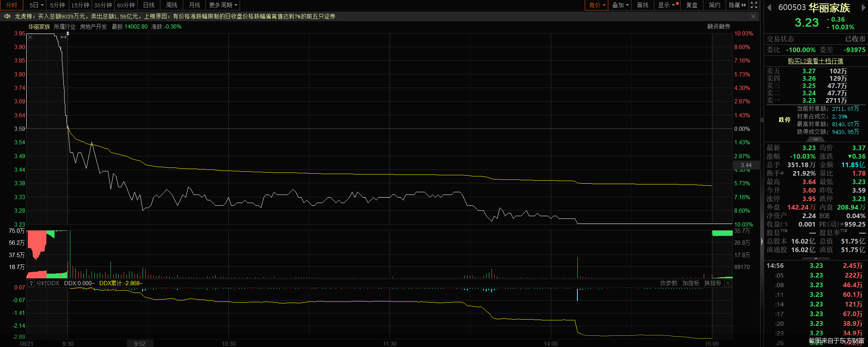Click the 龙虎榜 news text
Viewport: 868px width, 347px height.
point(175,16)
